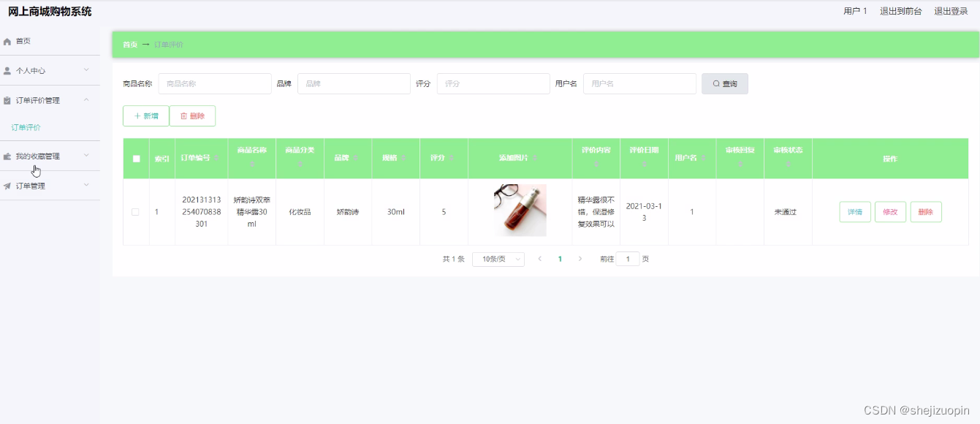Viewport: 980px width, 424px height.
Task: Check the checkbox for the first table row
Action: click(x=136, y=212)
